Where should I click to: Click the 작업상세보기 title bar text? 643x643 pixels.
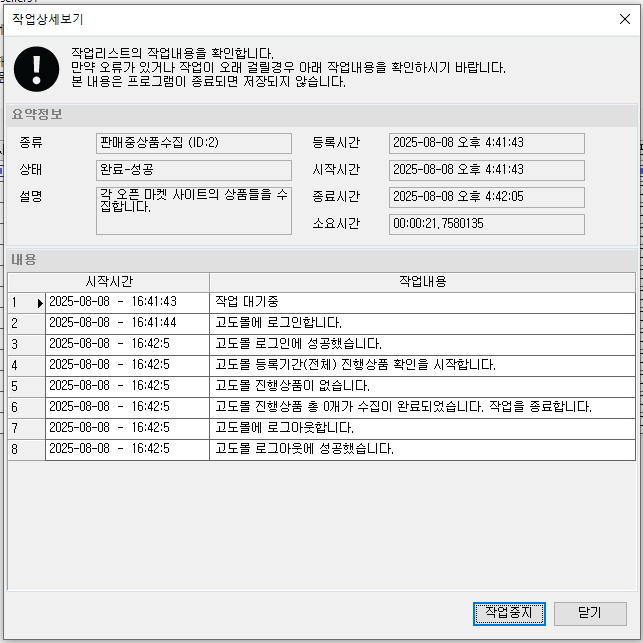[48, 19]
